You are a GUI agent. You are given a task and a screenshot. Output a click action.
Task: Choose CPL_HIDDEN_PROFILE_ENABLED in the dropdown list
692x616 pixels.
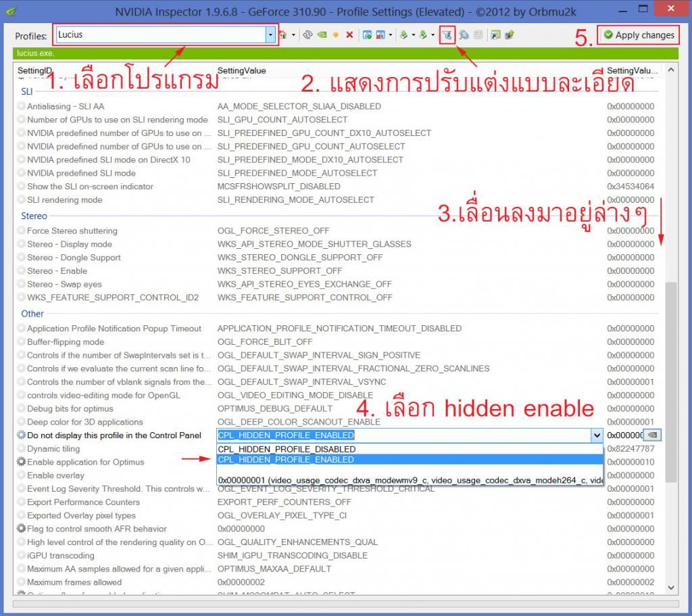point(287,460)
